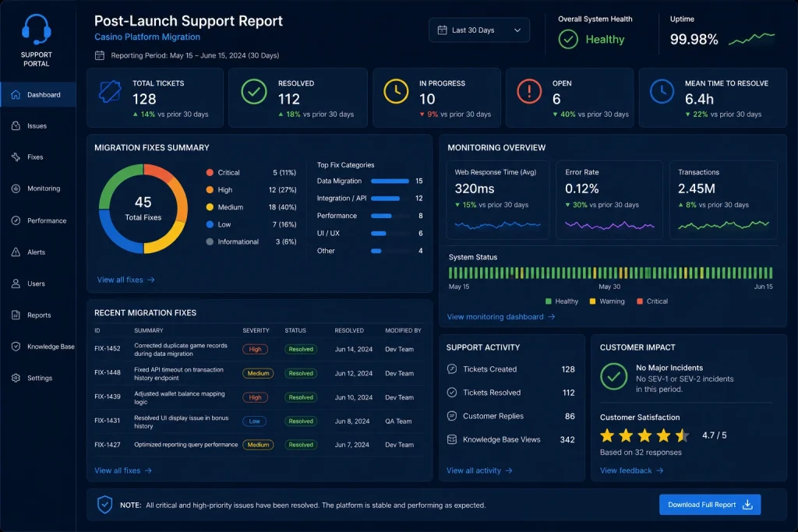Click the calendar icon beside Reporting Period
The width and height of the screenshot is (798, 532).
tap(100, 55)
